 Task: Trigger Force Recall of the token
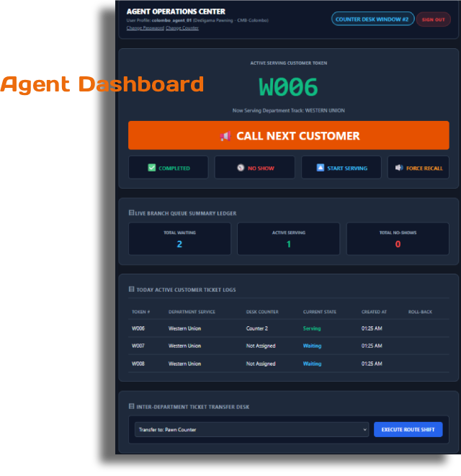pyautogui.click(x=419, y=168)
